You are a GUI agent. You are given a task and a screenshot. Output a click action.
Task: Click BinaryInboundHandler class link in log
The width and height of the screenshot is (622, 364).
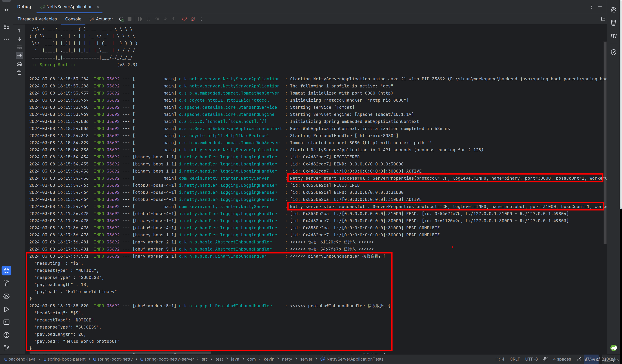pos(223,256)
